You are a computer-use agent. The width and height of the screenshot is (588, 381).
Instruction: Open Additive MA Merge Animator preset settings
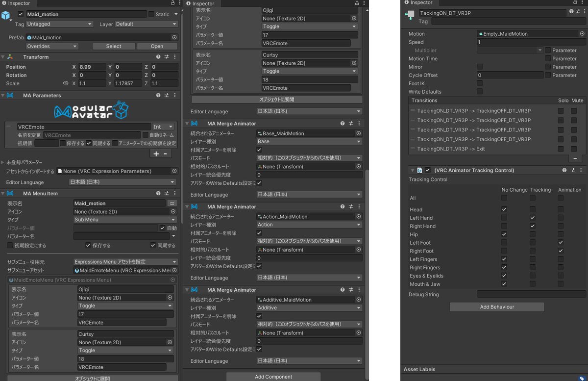(351, 290)
